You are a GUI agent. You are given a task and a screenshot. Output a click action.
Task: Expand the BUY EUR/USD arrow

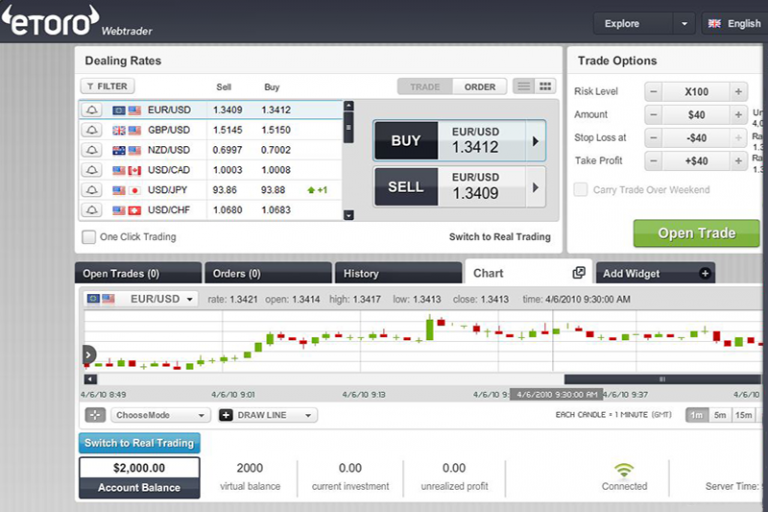coord(535,141)
